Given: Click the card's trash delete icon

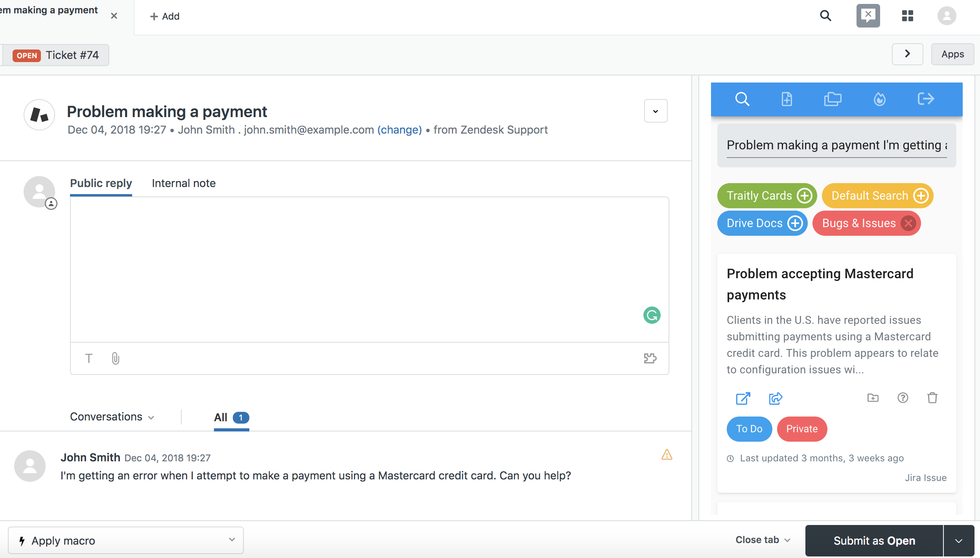Looking at the screenshot, I should [932, 398].
